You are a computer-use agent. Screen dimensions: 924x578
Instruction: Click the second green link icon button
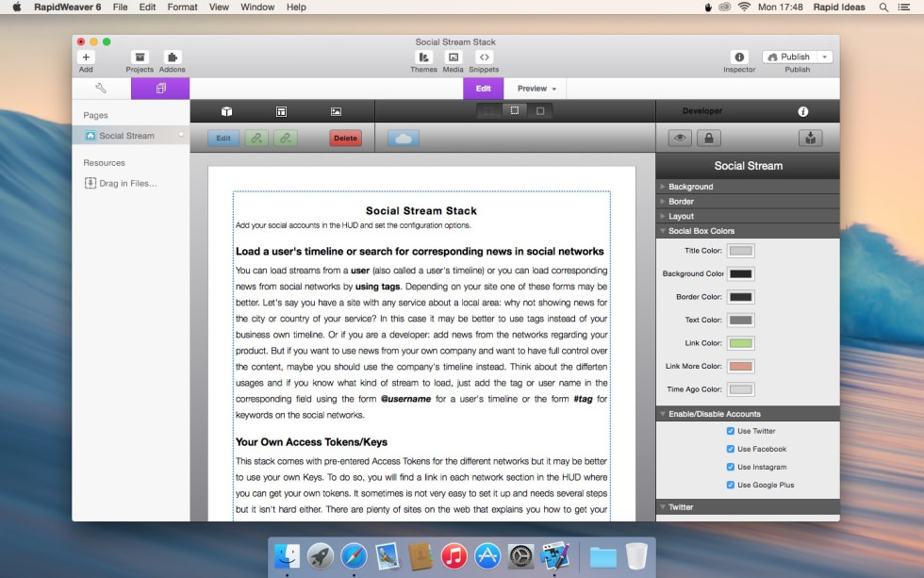tap(285, 138)
